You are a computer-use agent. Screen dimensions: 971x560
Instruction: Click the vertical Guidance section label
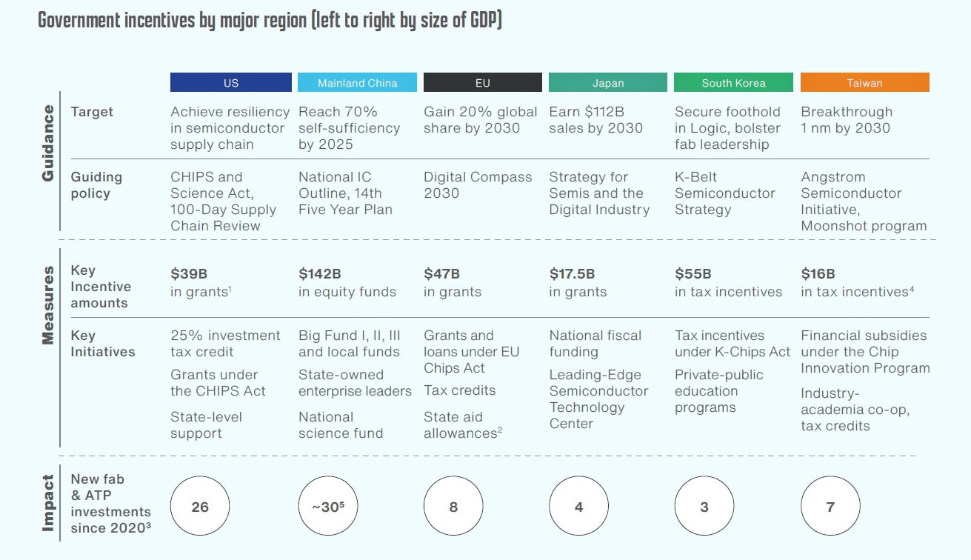click(x=48, y=143)
